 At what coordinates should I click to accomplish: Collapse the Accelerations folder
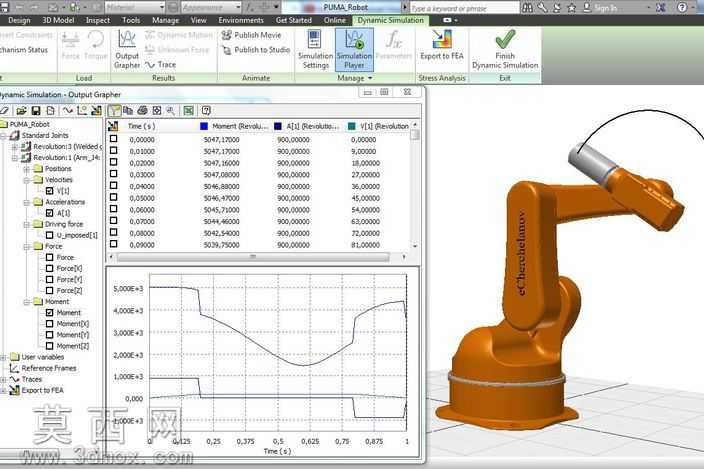[26, 202]
